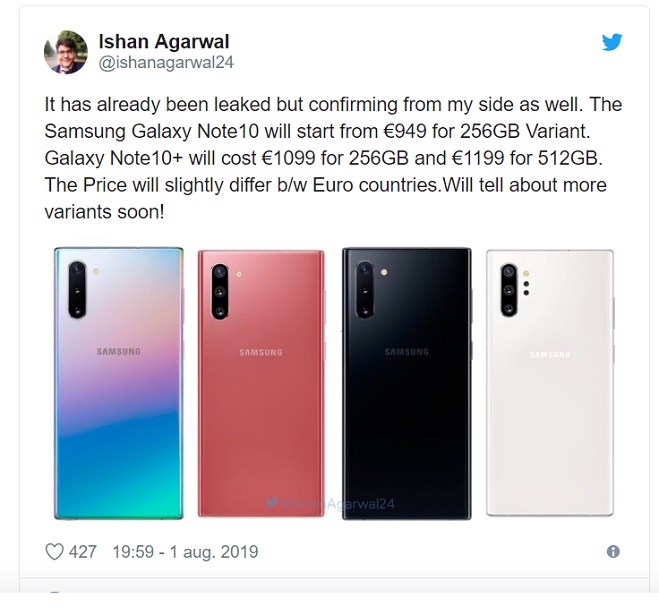Like the tweet with heart icon

[x=54, y=552]
